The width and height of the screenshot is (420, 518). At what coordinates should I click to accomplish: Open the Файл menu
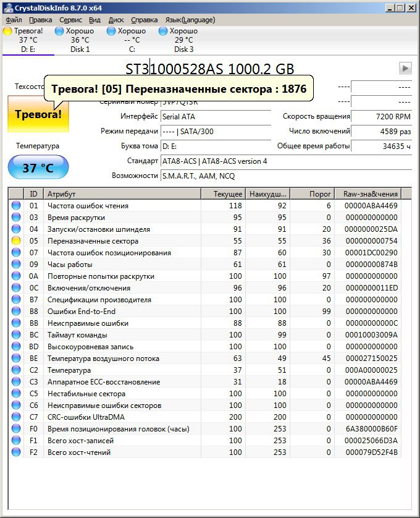(x=14, y=20)
